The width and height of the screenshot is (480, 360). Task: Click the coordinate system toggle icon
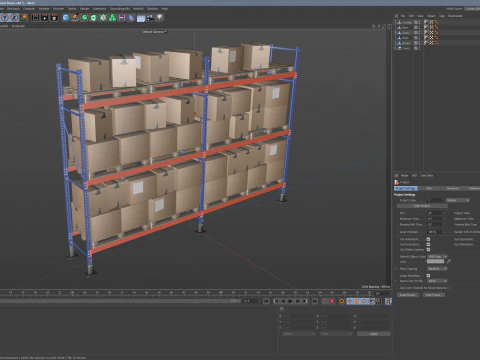click(24, 17)
